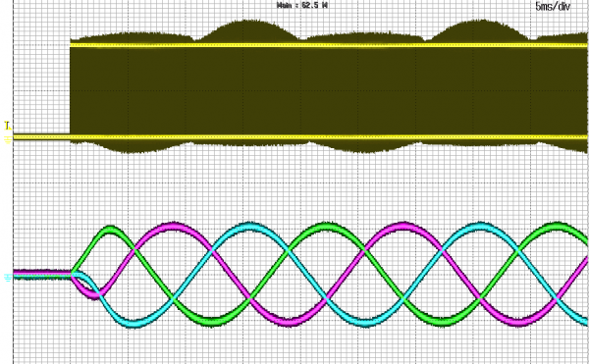Click the first peak of green waveform
This screenshot has height=364, width=589.
pos(110,230)
